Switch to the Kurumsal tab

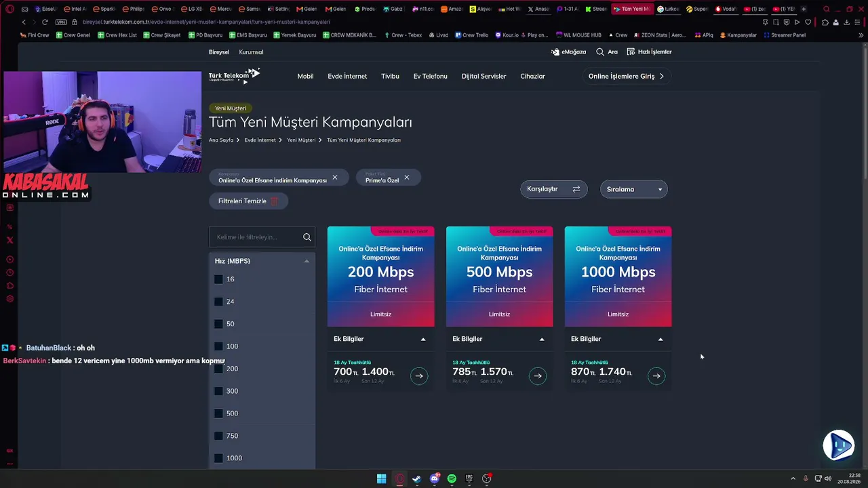click(x=252, y=52)
